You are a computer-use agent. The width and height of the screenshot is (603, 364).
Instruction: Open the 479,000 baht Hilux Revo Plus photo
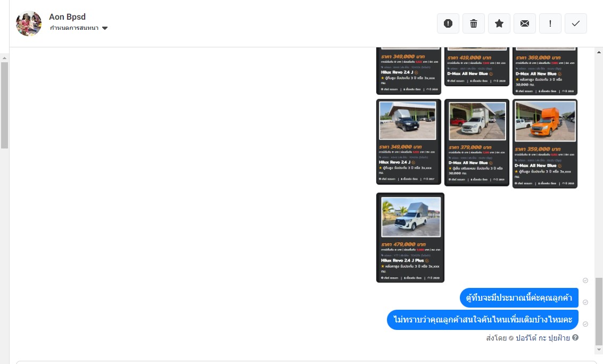(x=410, y=237)
